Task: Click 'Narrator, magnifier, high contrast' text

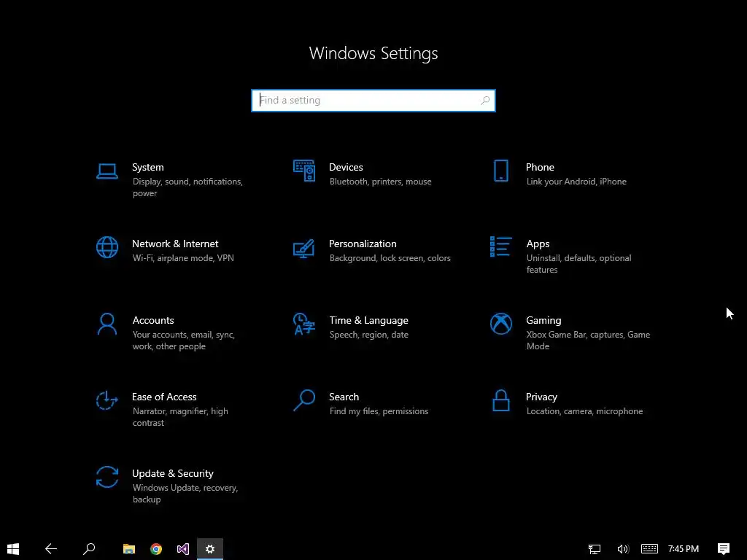Action: (180, 416)
